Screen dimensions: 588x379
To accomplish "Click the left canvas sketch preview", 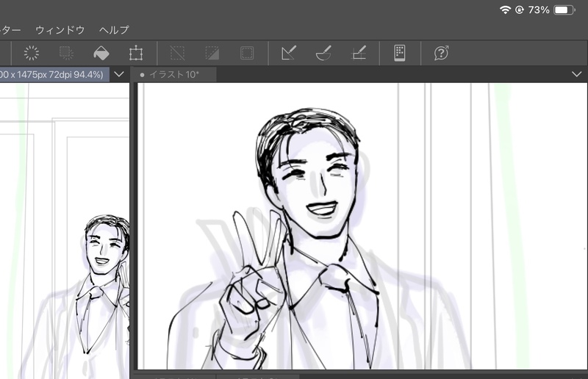I will [65, 231].
